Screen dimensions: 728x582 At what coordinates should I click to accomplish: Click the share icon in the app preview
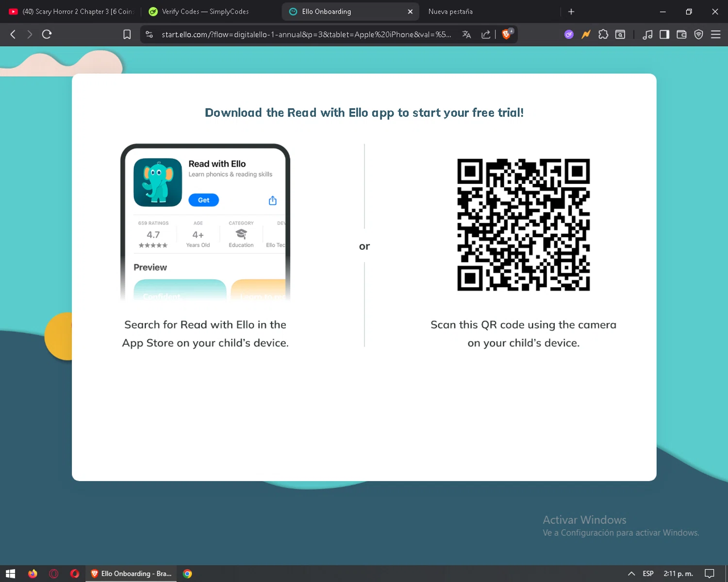(273, 200)
